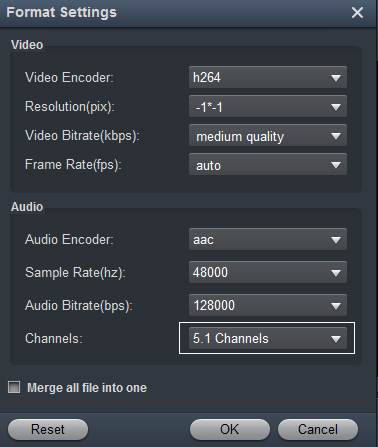Open the Channels dropdown showing 5.1 Channels
378x447 pixels.
pyautogui.click(x=268, y=338)
